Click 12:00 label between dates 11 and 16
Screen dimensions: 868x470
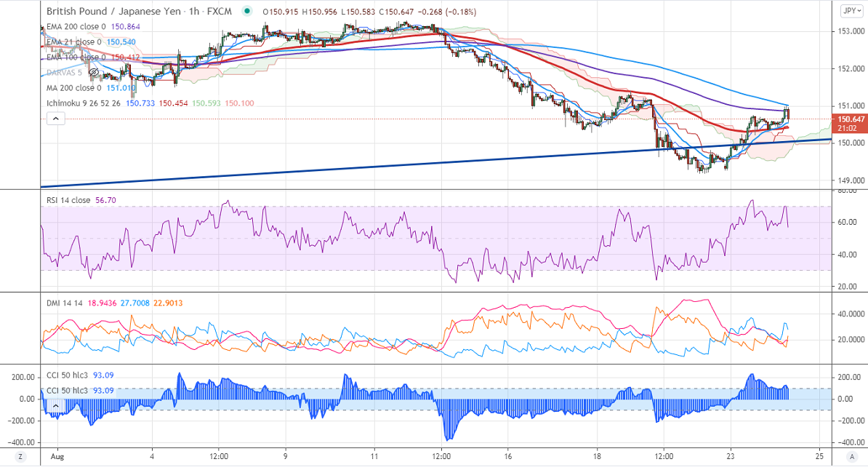coord(441,457)
